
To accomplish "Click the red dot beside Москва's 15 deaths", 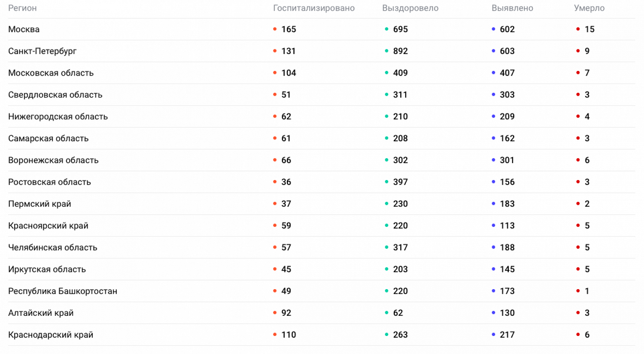I will pos(578,29).
